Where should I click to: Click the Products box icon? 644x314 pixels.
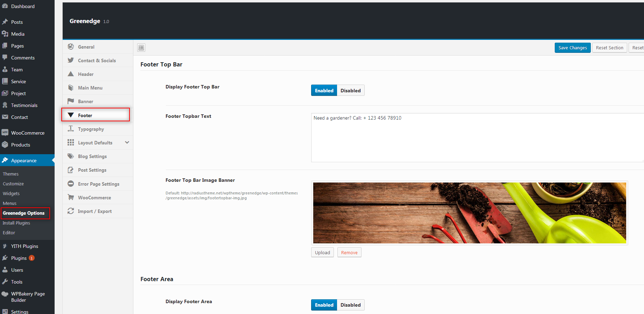pos(5,144)
